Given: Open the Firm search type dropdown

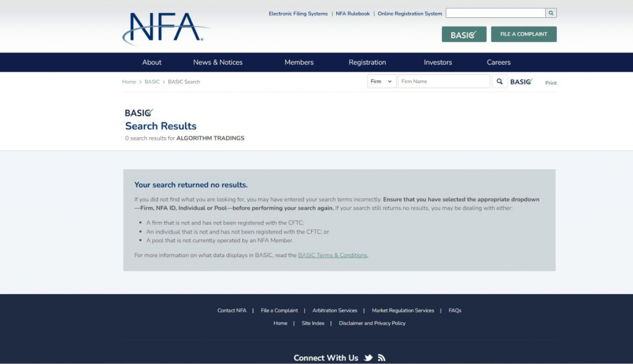Looking at the screenshot, I should point(381,82).
